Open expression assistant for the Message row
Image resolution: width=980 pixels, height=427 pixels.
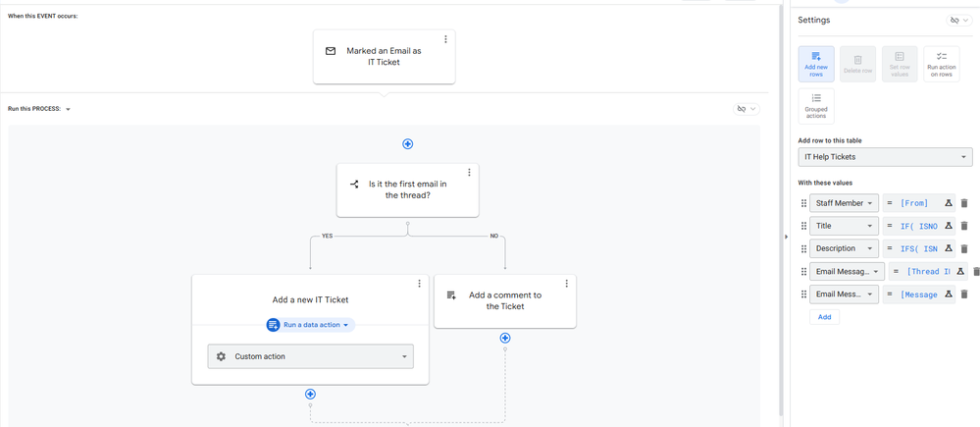(x=949, y=294)
